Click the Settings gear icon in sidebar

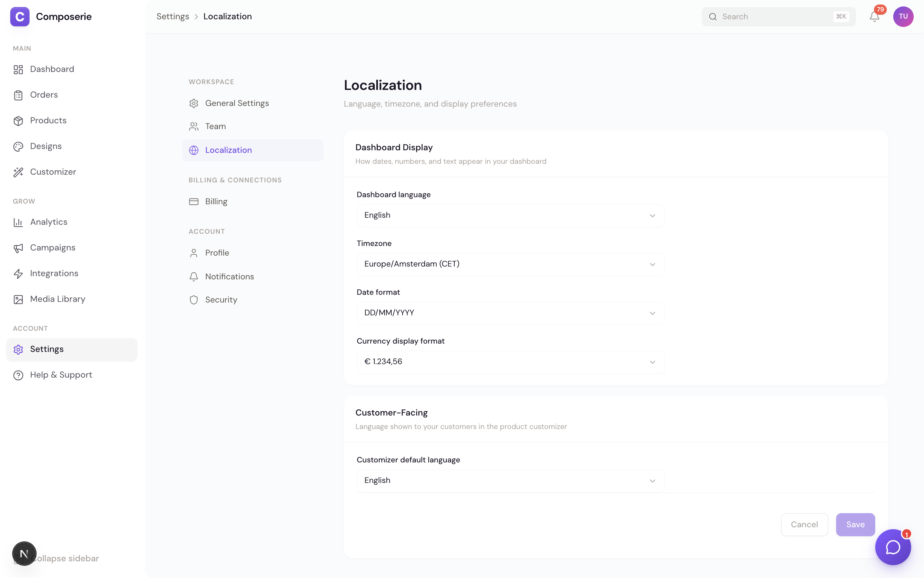pos(18,349)
